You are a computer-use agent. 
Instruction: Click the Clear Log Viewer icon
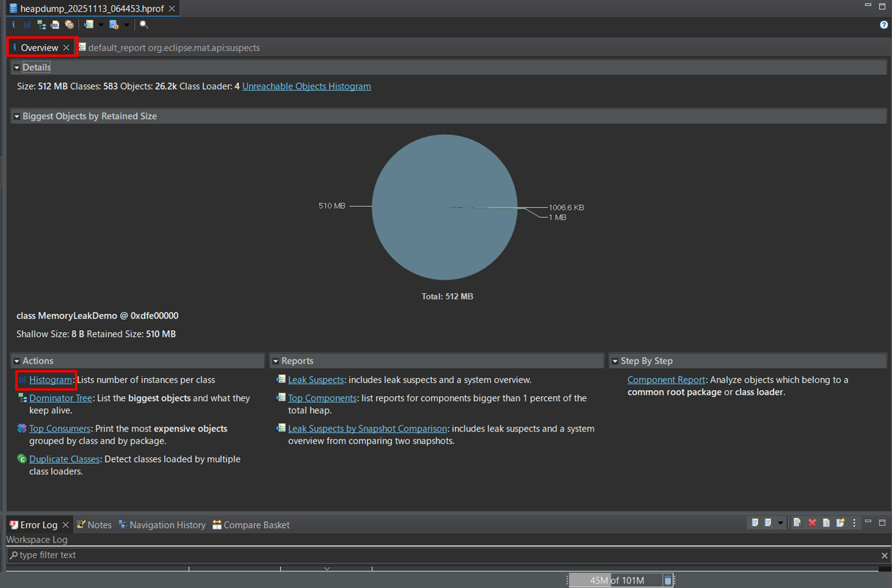[797, 522]
